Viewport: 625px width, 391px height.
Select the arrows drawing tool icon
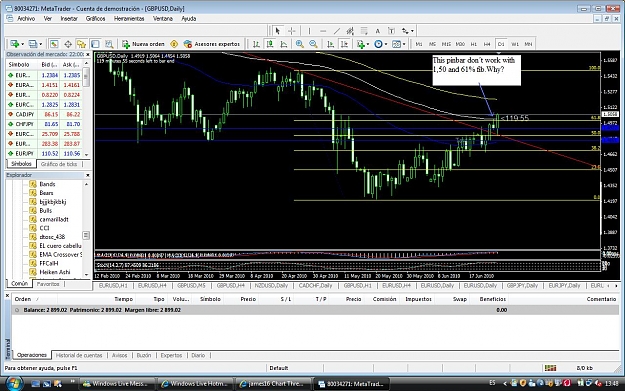pos(405,31)
